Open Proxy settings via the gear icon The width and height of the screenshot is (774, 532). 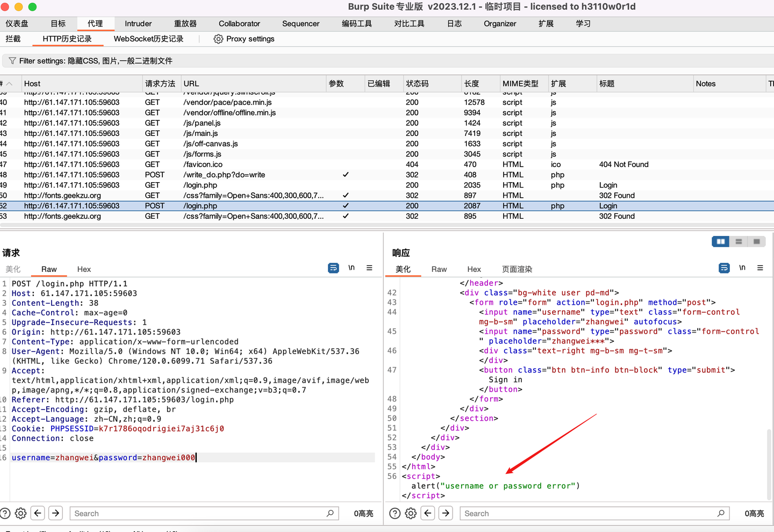(218, 39)
